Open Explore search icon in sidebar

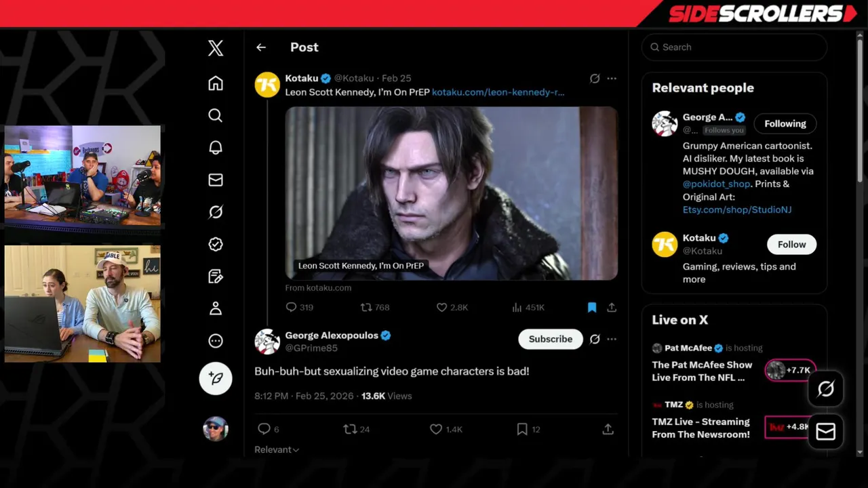(x=216, y=115)
